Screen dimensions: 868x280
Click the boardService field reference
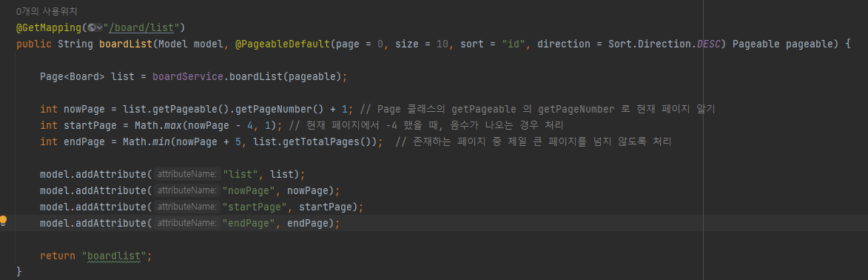[188, 76]
